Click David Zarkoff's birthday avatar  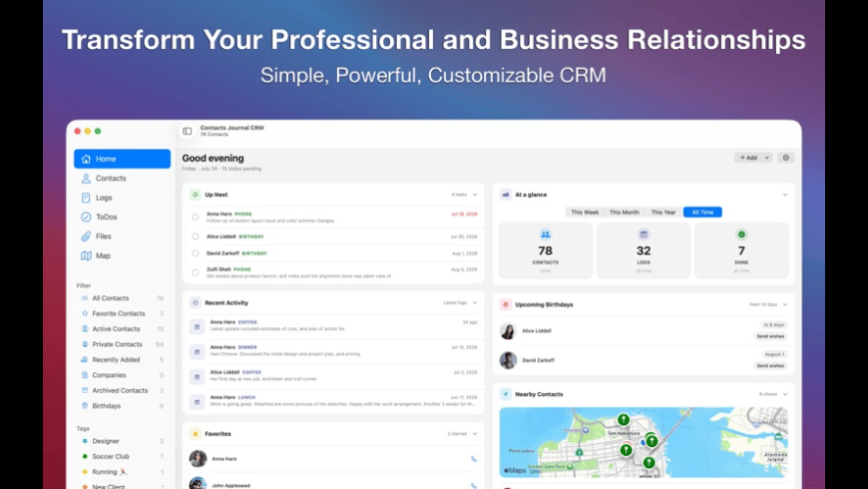[x=508, y=360]
